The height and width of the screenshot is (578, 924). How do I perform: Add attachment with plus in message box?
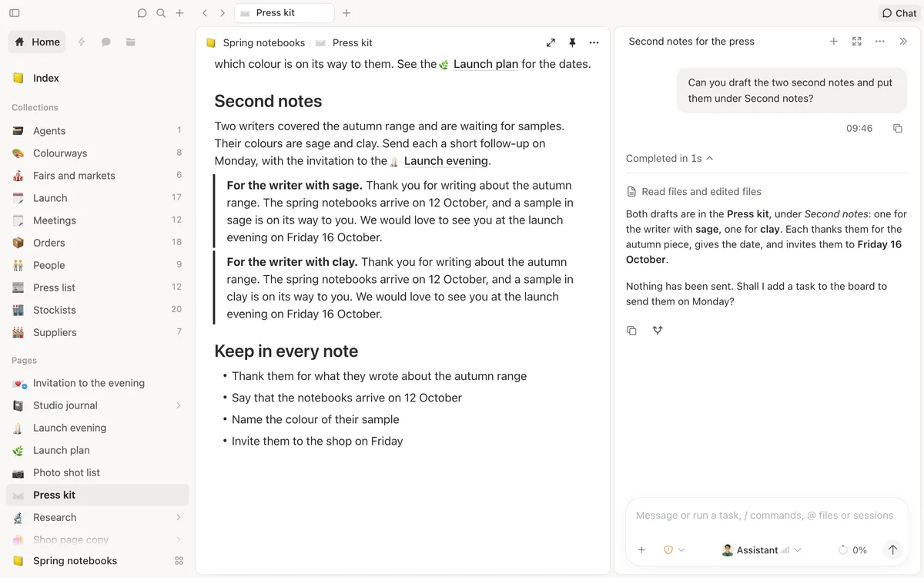pyautogui.click(x=641, y=549)
